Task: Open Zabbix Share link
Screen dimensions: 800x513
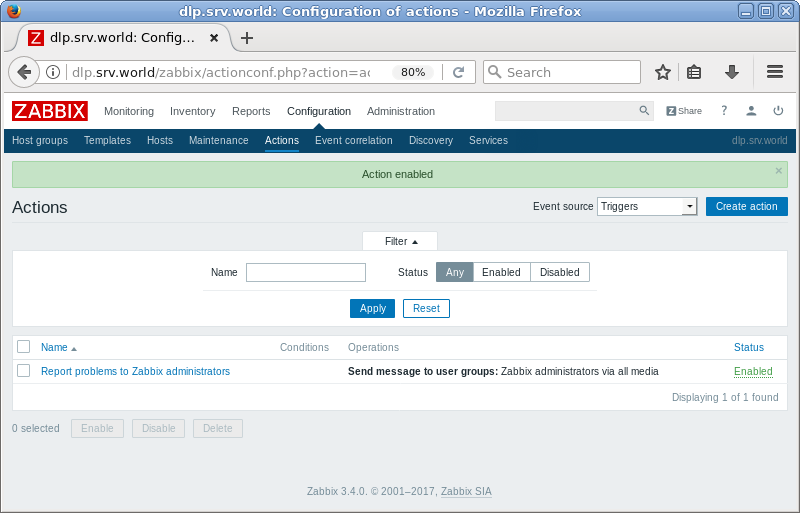Action: coord(684,111)
